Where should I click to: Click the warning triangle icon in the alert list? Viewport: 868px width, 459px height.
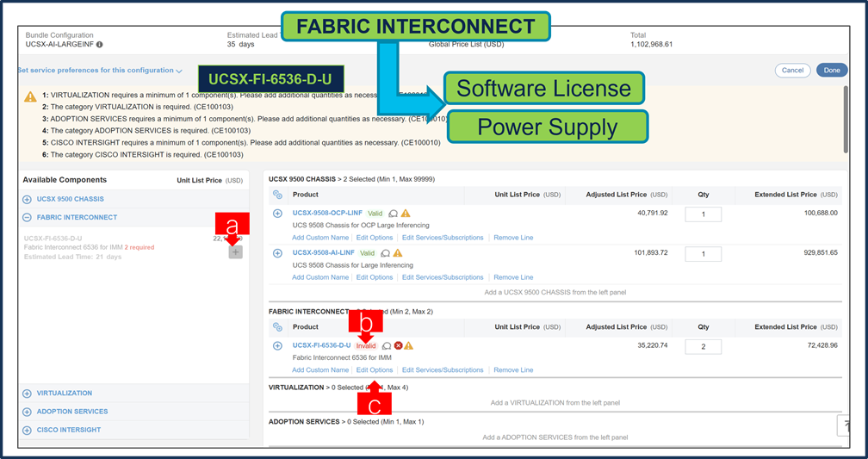coord(30,97)
